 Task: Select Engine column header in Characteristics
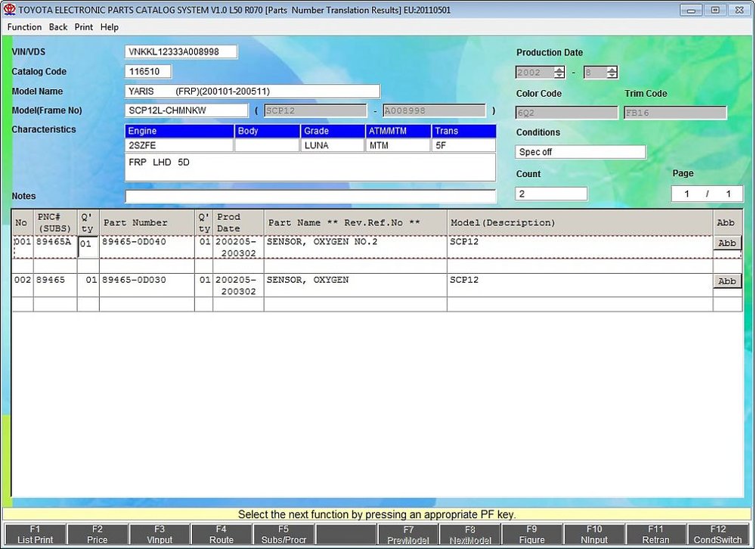[179, 131]
